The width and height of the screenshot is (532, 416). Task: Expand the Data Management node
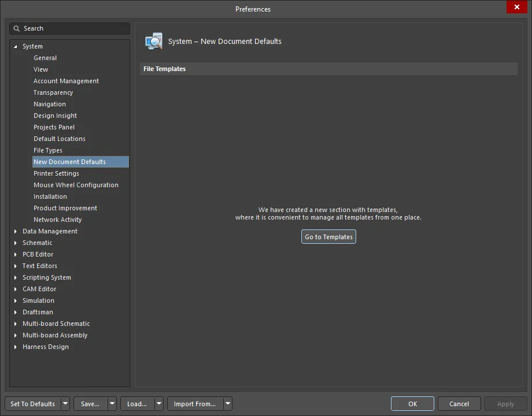[15, 231]
